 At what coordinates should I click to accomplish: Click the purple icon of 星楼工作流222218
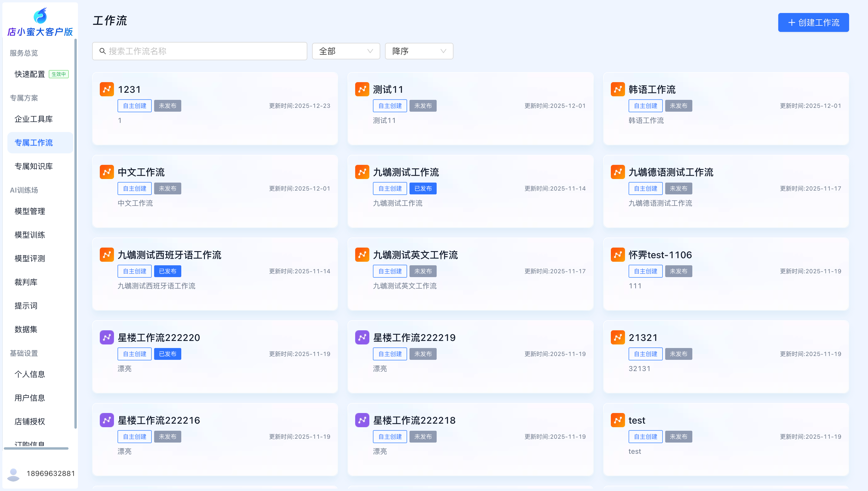point(362,420)
